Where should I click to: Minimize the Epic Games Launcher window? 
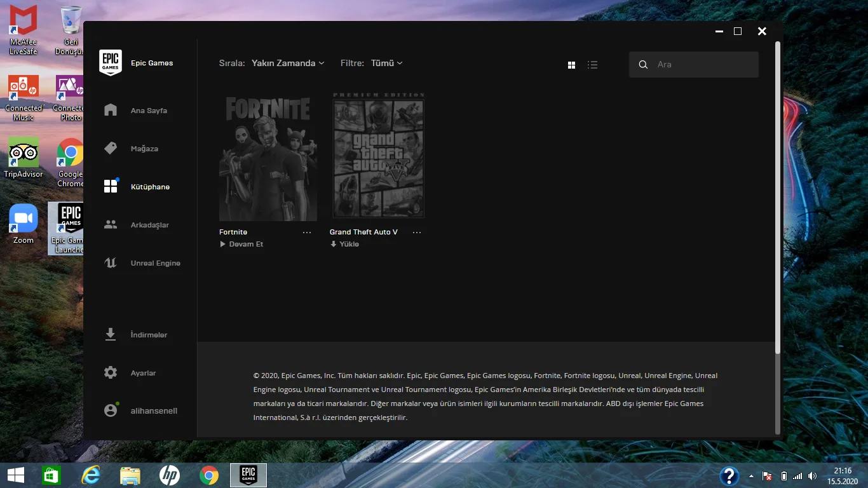tap(719, 31)
